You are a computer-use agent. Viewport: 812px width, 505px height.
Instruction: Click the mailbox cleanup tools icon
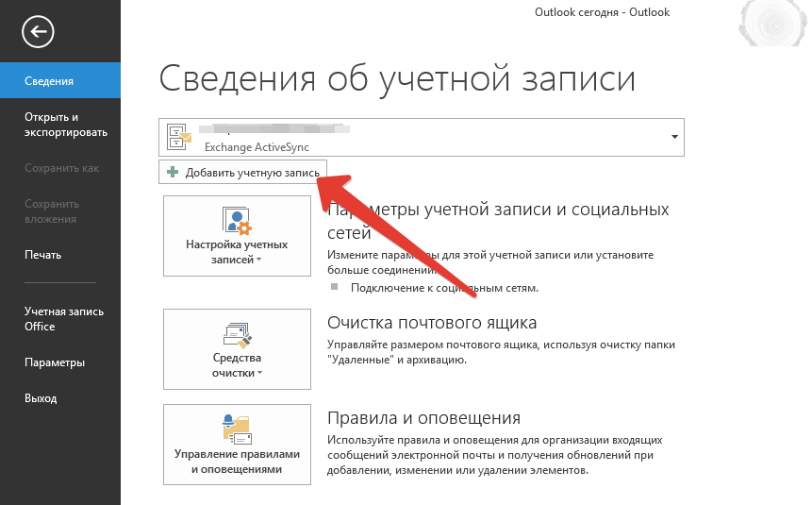(x=237, y=334)
